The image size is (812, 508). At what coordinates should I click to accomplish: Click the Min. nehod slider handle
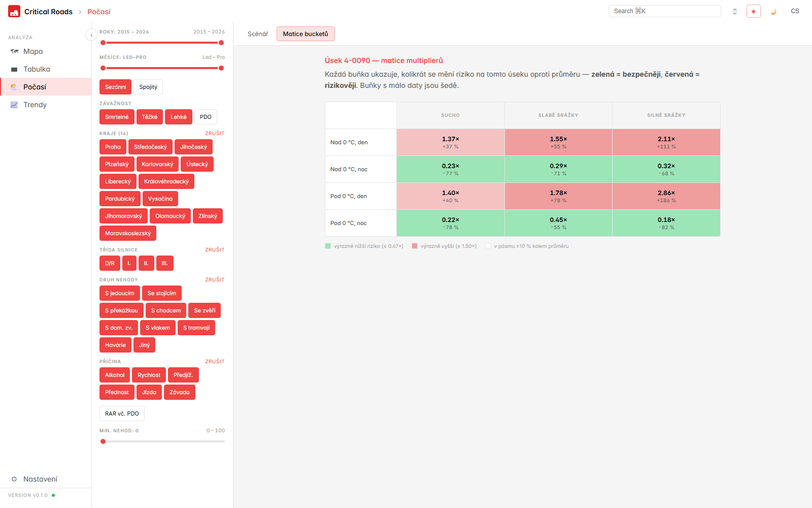[103, 441]
